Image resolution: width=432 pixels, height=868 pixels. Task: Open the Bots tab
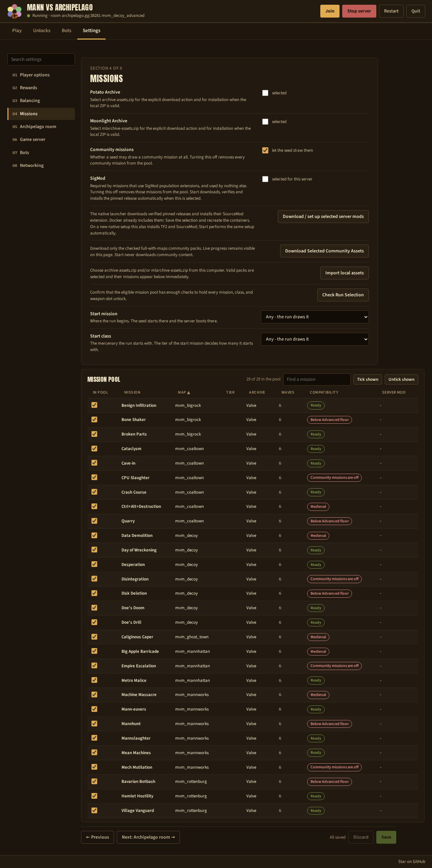[66, 30]
